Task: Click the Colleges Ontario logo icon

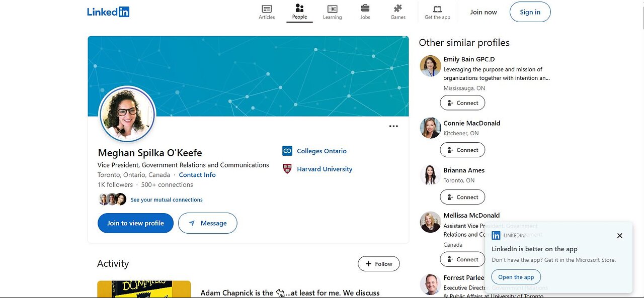Action: pos(287,151)
